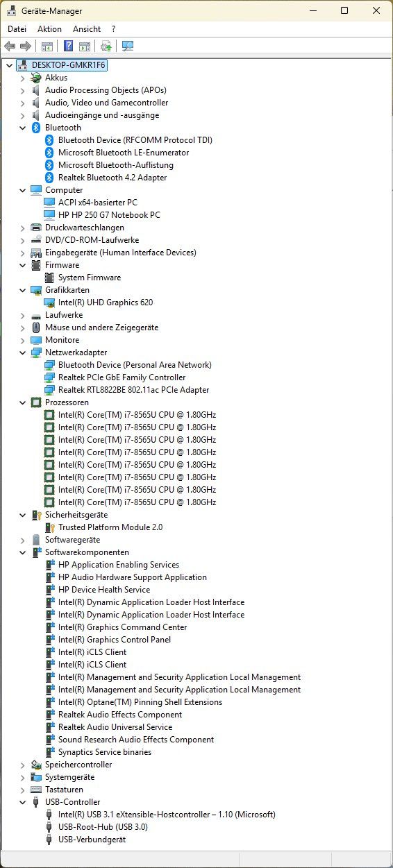Select Audioeingänge und -ausgänge category

coord(102,115)
